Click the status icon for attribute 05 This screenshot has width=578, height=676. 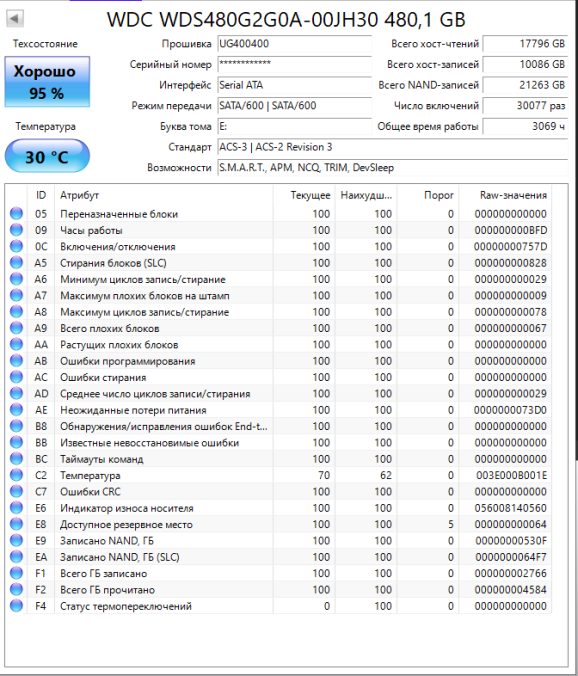[x=16, y=214]
